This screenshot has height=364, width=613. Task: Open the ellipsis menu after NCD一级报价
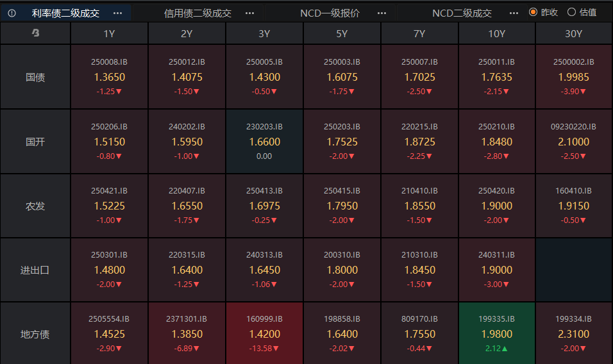pos(382,13)
